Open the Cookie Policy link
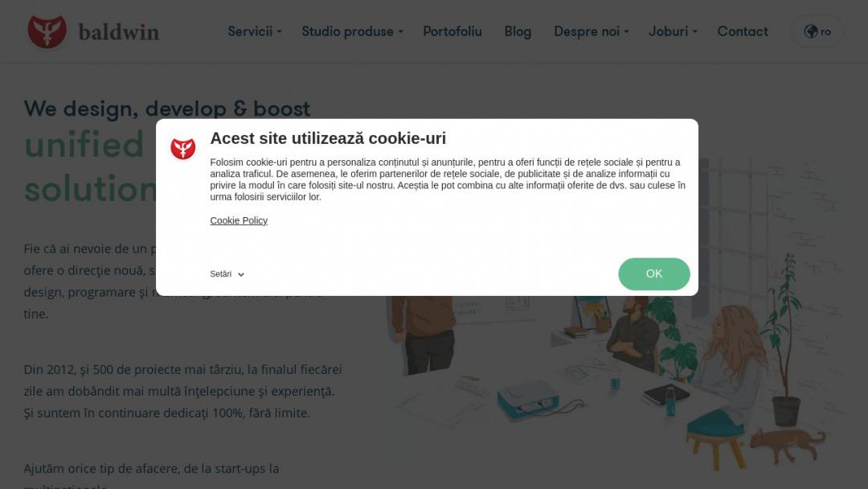This screenshot has width=868, height=489. (x=239, y=220)
